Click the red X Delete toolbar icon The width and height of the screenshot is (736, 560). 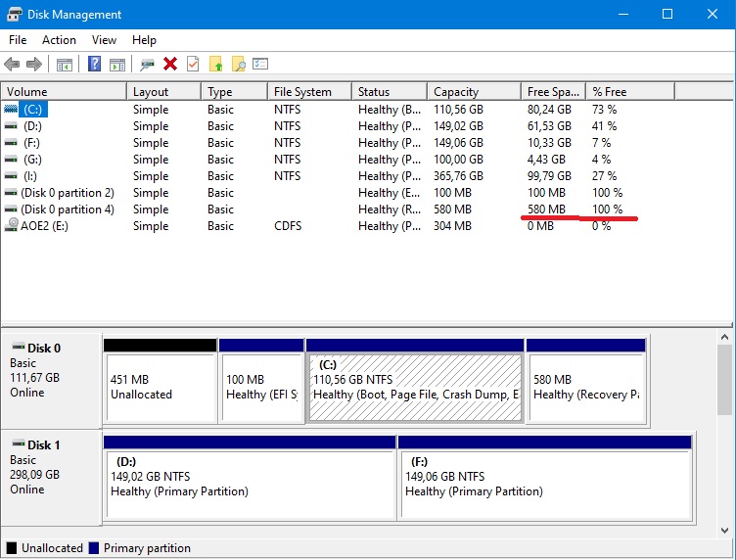point(170,65)
